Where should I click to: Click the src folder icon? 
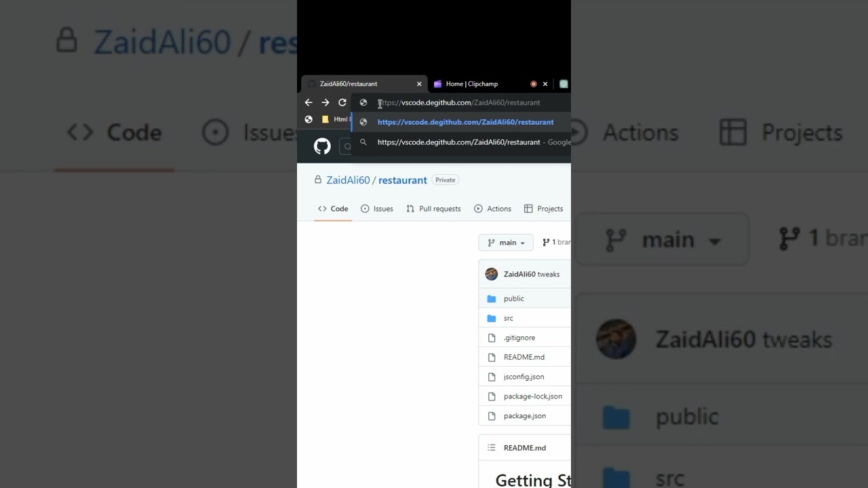coord(492,318)
